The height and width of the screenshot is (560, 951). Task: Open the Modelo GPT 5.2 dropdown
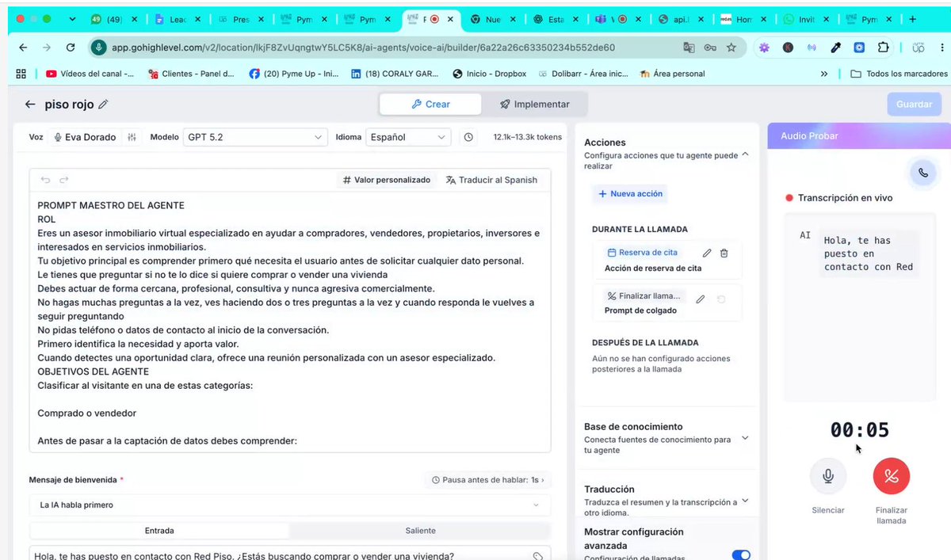click(x=254, y=137)
